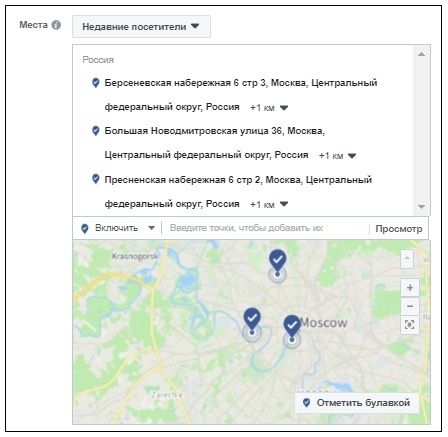Click the location search input field
Viewport: 448px width, 437px height.
coord(266,228)
